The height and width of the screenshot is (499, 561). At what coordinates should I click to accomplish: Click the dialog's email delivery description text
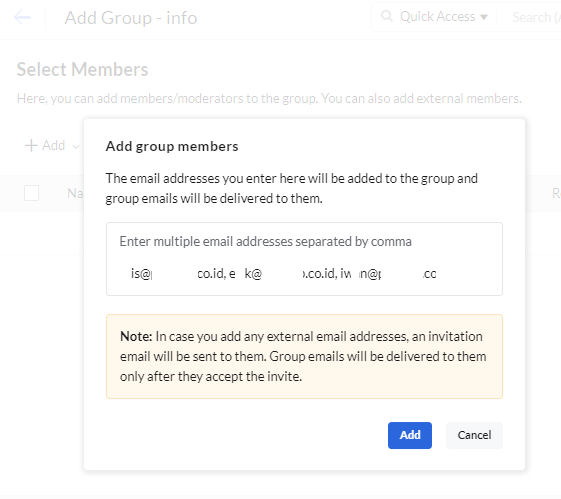292,188
